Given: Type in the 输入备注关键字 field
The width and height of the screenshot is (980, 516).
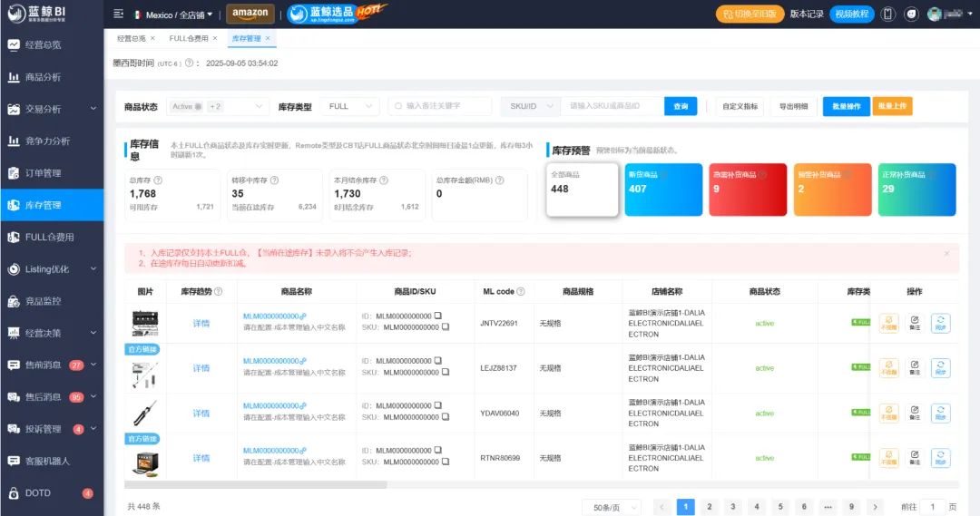Looking at the screenshot, I should pos(440,107).
